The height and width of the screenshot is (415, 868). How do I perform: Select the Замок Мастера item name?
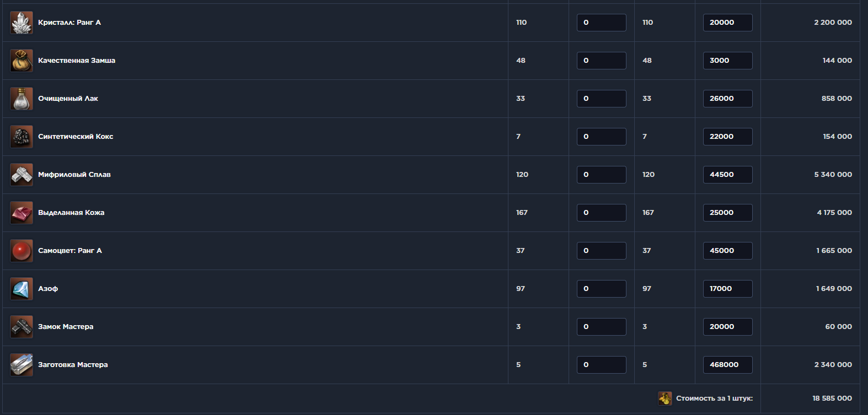click(x=66, y=327)
